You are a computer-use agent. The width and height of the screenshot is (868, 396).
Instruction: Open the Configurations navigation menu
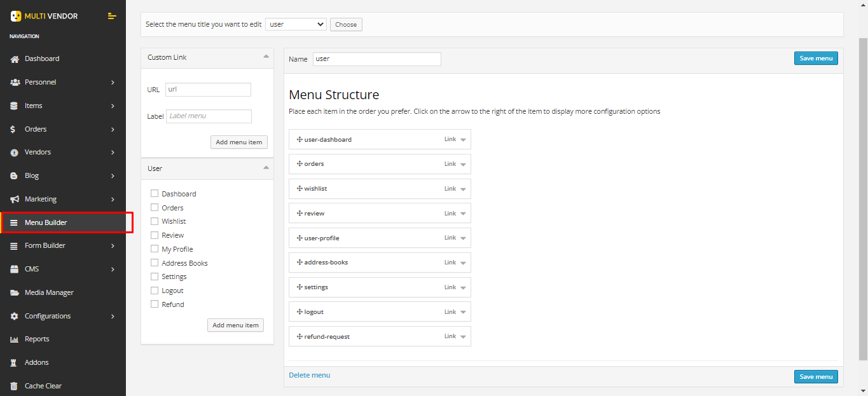click(62, 317)
